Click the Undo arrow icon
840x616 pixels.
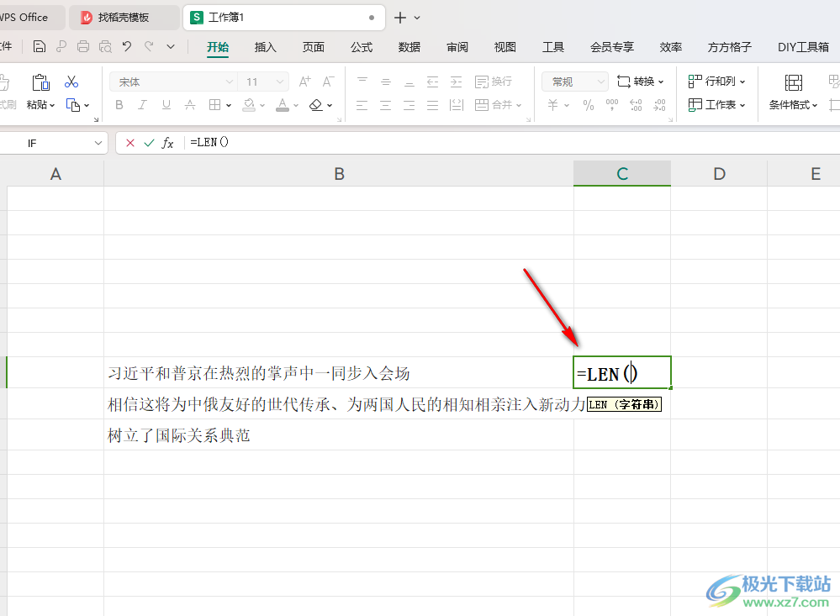(127, 46)
